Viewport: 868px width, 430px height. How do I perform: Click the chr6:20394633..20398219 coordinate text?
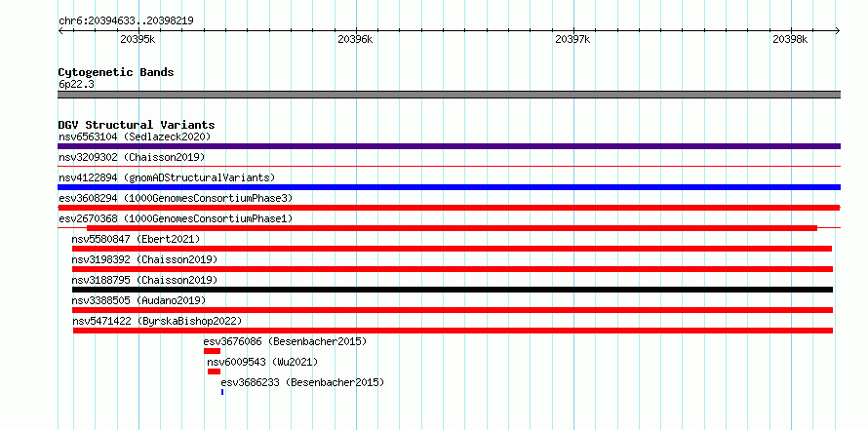[x=126, y=20]
